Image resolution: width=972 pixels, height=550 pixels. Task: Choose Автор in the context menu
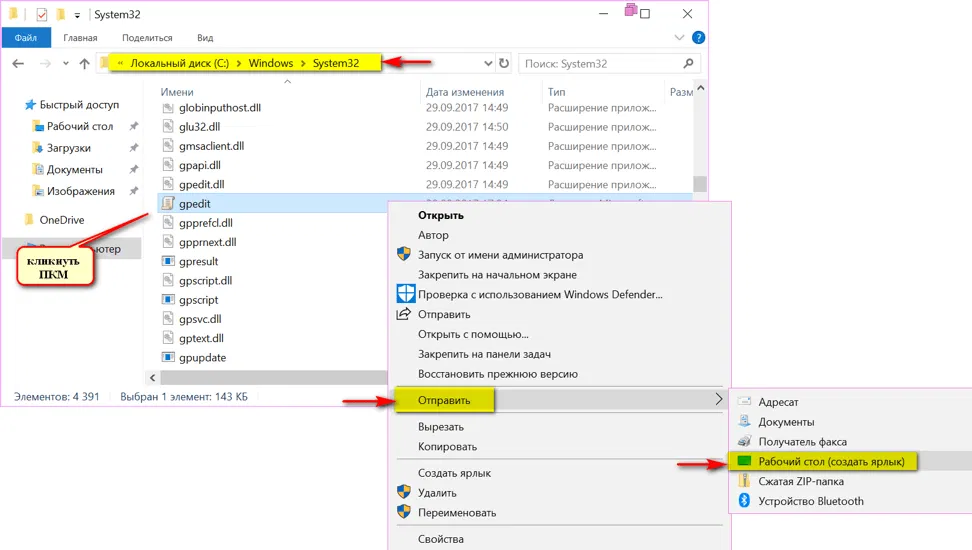point(433,235)
